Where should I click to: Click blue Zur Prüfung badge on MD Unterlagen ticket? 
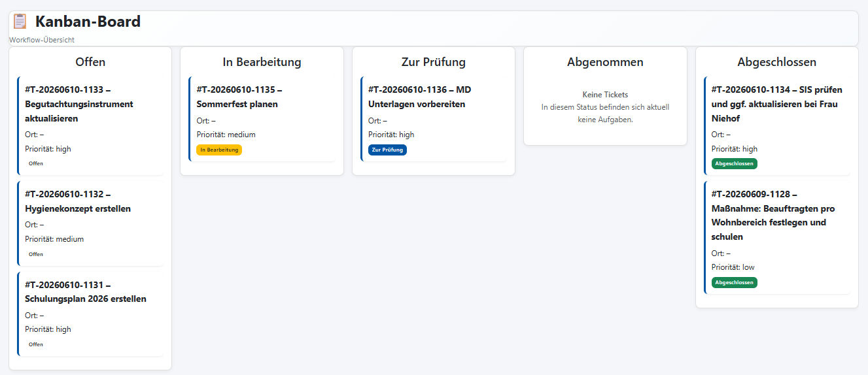point(387,150)
